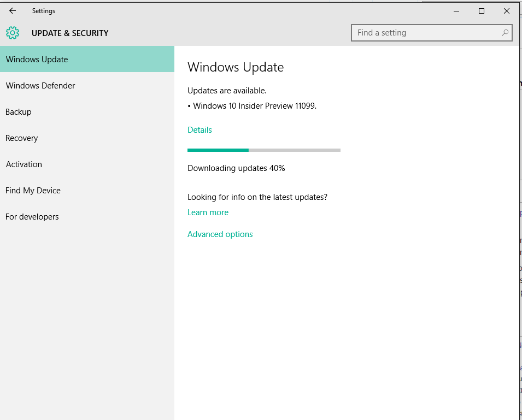Select Windows Update in sidebar
This screenshot has width=522, height=420.
(x=87, y=59)
